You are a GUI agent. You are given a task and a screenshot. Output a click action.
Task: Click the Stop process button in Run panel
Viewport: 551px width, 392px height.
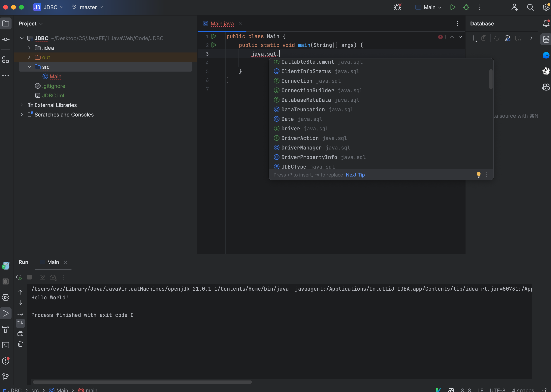pos(29,277)
